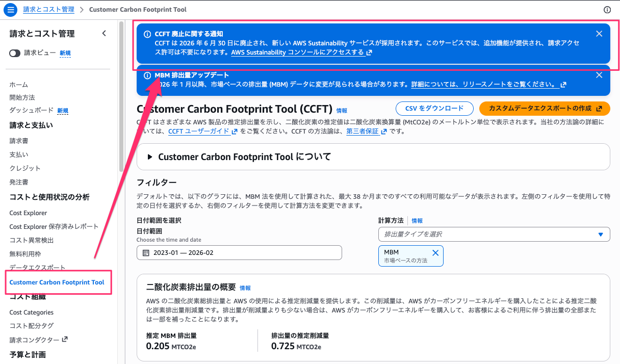Click the info circle on the CCFT 廃止 notice
Screen dimensions: 620x364
tap(147, 34)
